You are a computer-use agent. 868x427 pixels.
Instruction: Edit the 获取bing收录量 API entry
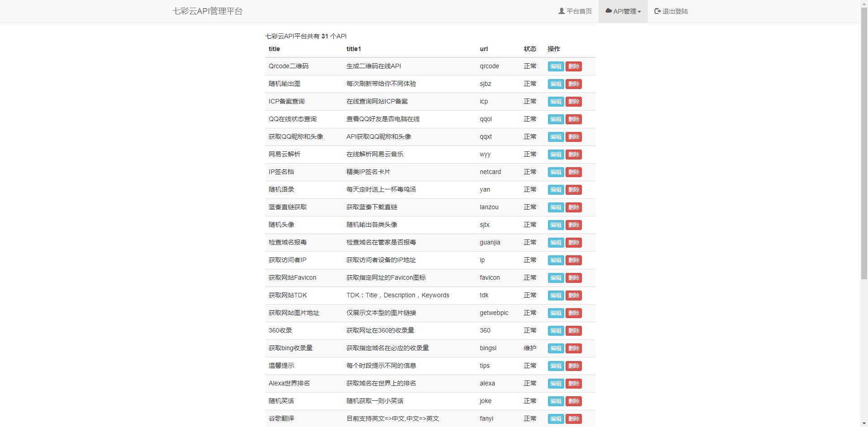point(555,348)
